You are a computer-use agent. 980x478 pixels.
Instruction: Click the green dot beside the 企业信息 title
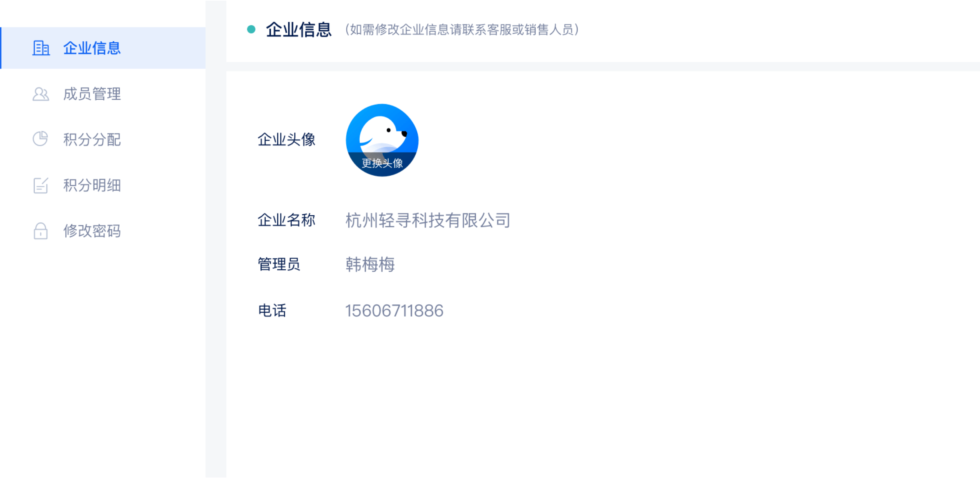pos(251,29)
